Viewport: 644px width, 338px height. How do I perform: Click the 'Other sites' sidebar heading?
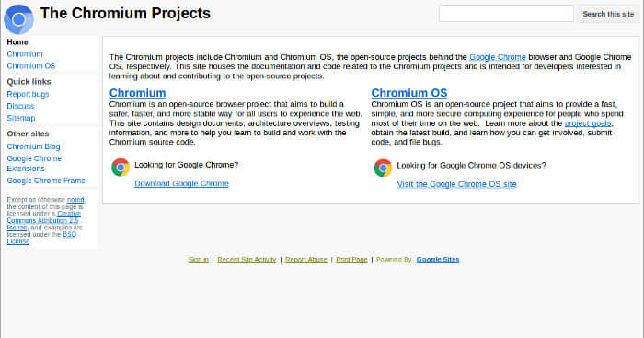(x=28, y=134)
